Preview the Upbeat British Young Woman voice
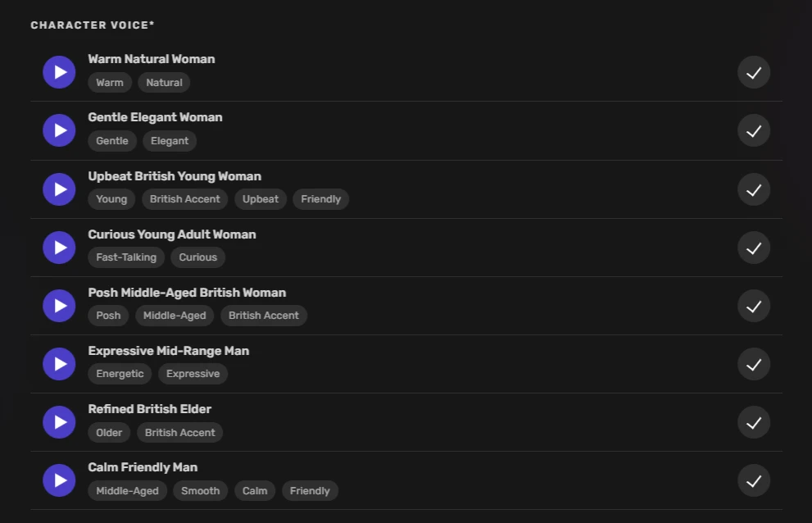Image resolution: width=812 pixels, height=523 pixels. 59,189
